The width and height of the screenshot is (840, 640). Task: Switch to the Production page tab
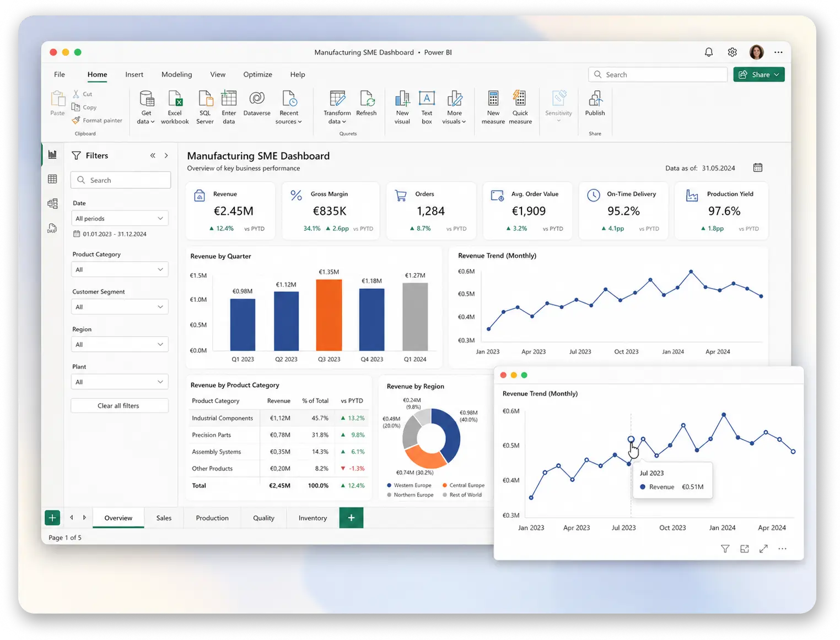(212, 518)
